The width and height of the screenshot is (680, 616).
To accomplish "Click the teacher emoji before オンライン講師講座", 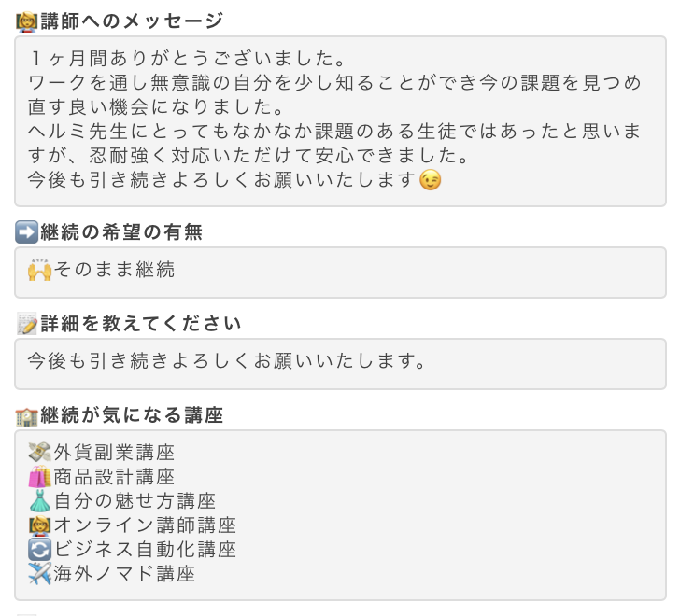I will click(39, 525).
